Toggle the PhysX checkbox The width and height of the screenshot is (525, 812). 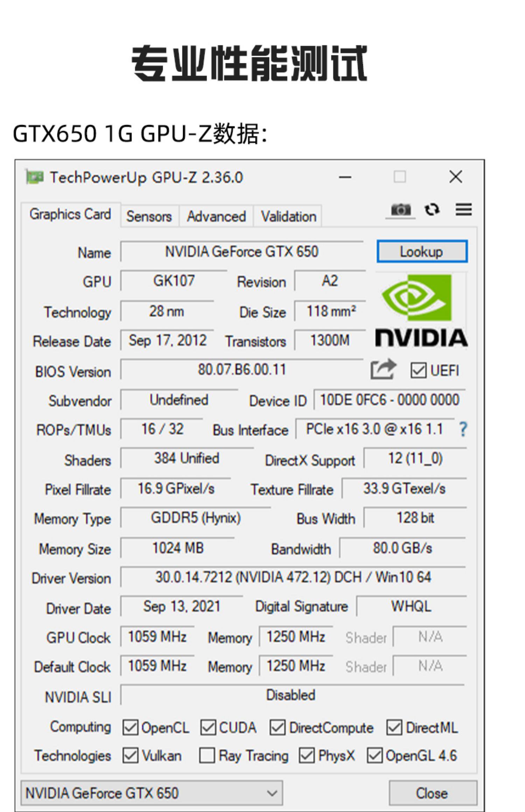coord(307,756)
